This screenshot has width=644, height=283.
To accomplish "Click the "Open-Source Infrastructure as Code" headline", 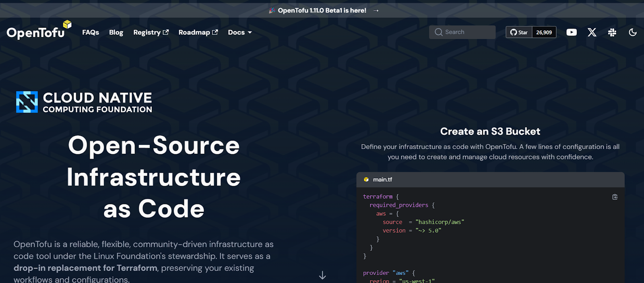I will (x=154, y=177).
